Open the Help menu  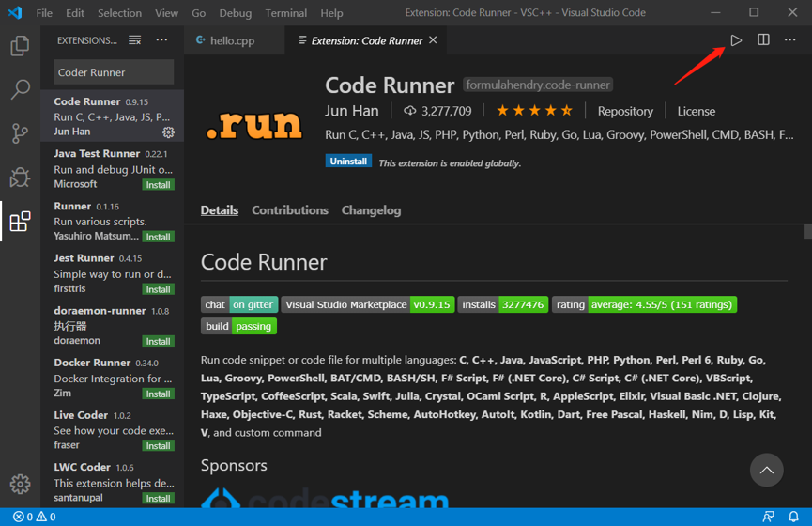[331, 13]
